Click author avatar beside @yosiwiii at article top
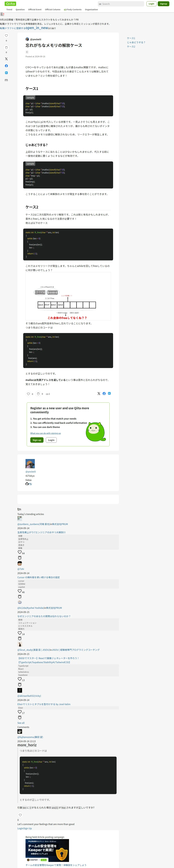 click(27, 39)
